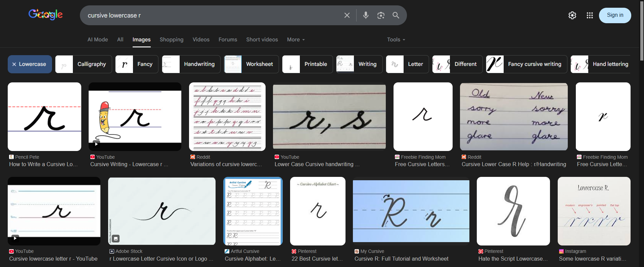Open the handwritten 'r, s' YouTube thumbnail
Image resolution: width=644 pixels, height=267 pixels.
pyautogui.click(x=329, y=117)
